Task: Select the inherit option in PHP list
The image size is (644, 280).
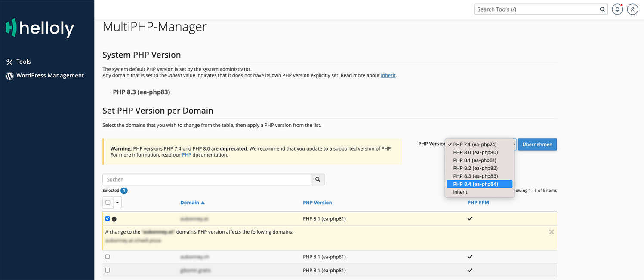Action: (x=460, y=192)
